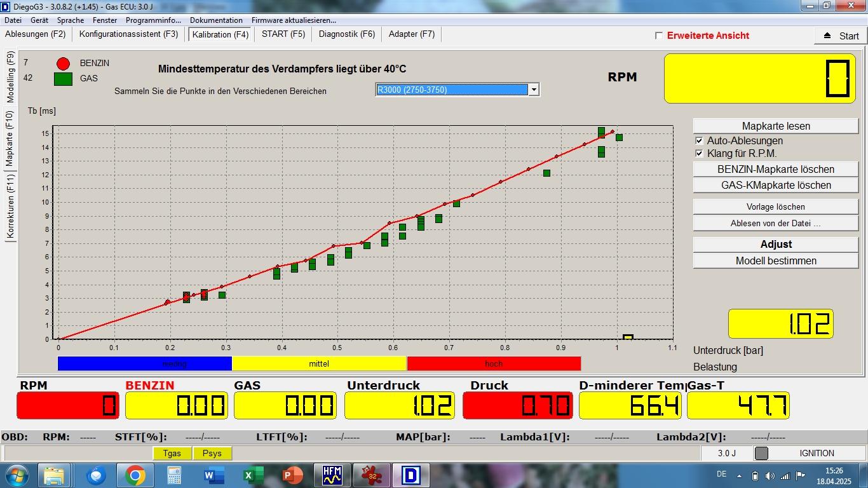Open the Datei menu

pos(13,20)
